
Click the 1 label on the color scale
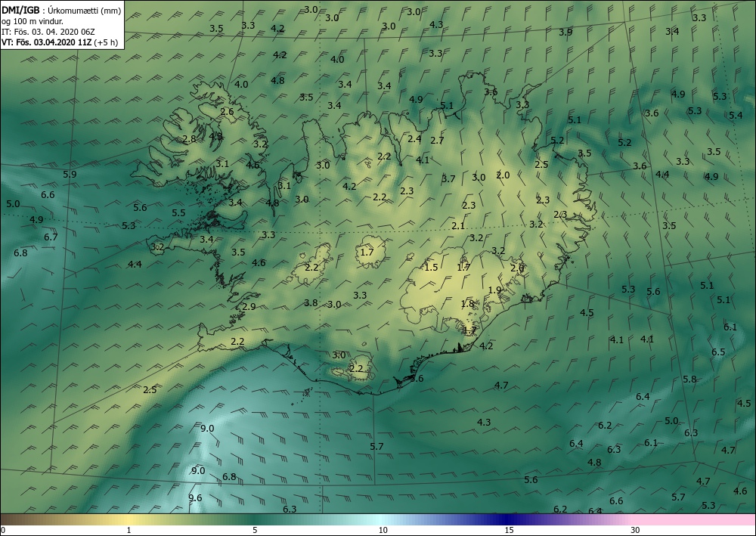129,530
